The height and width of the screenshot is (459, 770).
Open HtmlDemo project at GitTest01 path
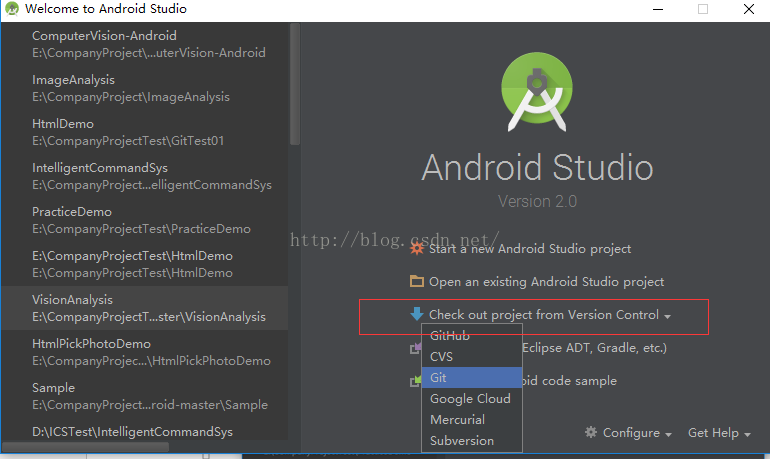point(145,132)
